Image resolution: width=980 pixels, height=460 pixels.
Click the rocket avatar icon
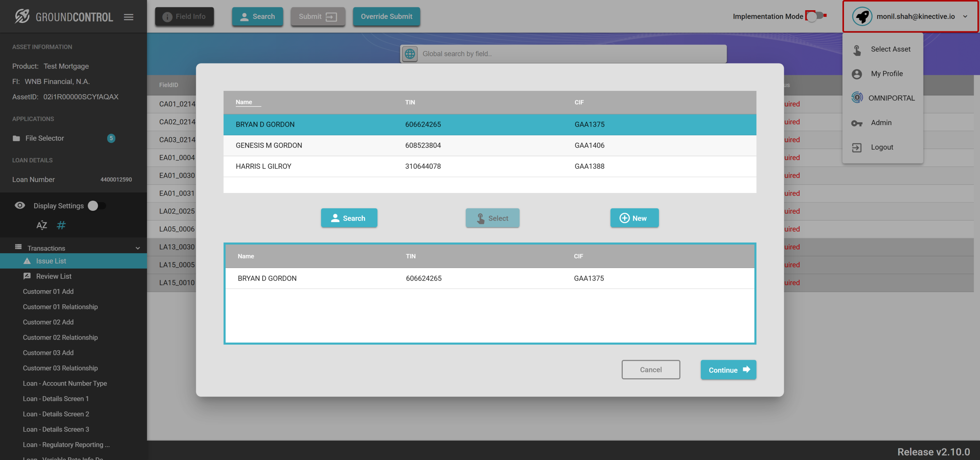pyautogui.click(x=862, y=16)
